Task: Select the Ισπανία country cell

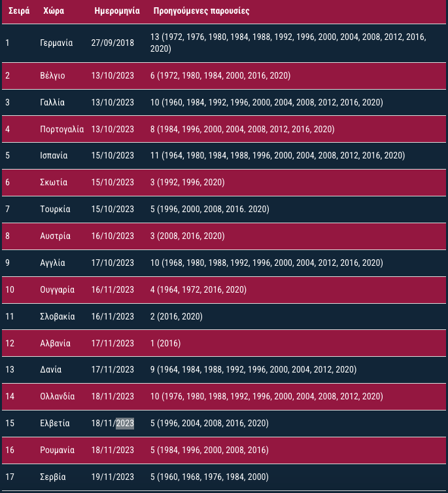Action: [x=54, y=155]
